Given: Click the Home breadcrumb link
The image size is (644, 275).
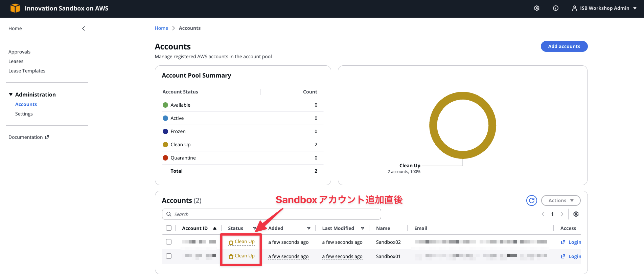Looking at the screenshot, I should point(161,28).
